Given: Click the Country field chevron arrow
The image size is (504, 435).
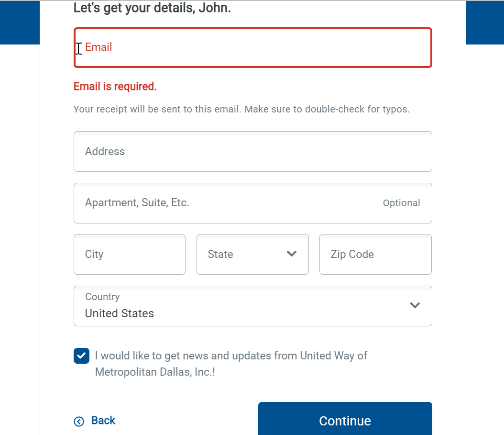Looking at the screenshot, I should pos(415,305).
